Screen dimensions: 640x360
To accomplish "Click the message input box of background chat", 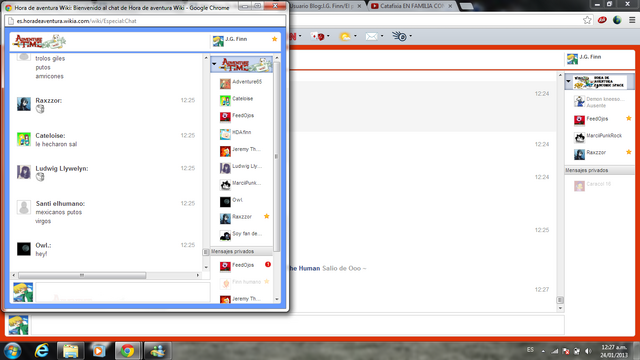I will [298, 325].
